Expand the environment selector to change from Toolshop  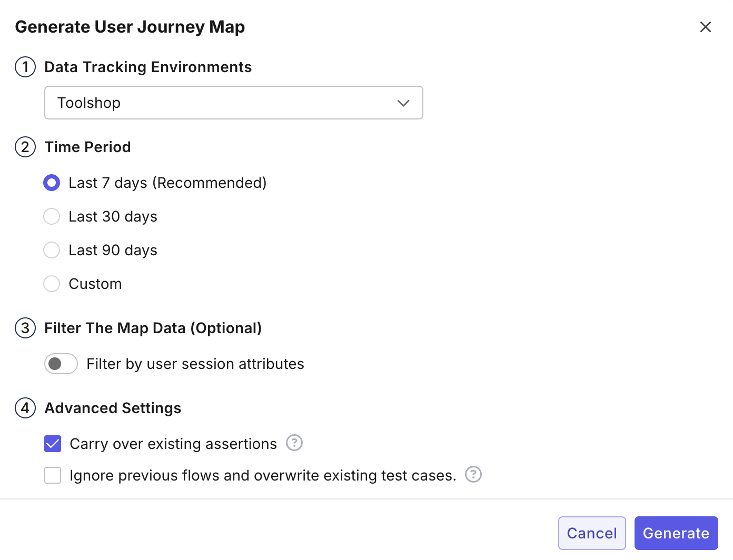pyautogui.click(x=233, y=103)
